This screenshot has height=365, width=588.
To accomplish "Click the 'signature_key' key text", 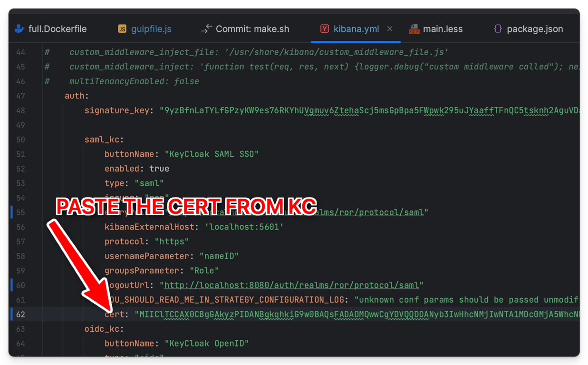I will tap(117, 110).
